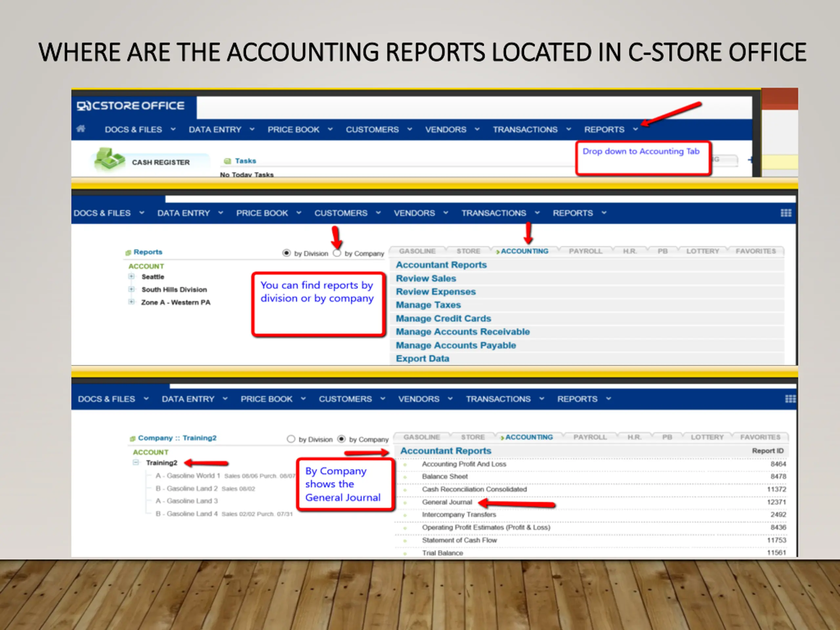Select the 'A - Gasoline Land 3' station
The width and height of the screenshot is (840, 630).
[x=186, y=501]
